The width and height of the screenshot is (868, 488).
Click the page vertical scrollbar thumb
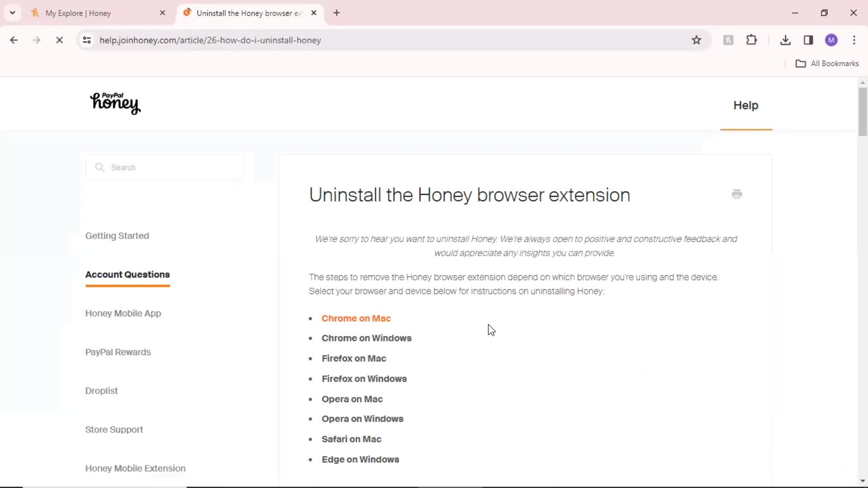click(863, 111)
